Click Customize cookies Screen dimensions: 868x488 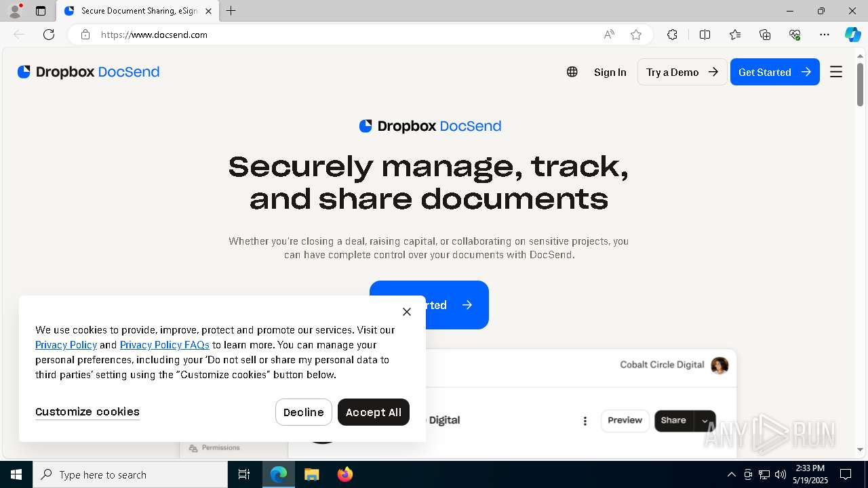tap(87, 411)
